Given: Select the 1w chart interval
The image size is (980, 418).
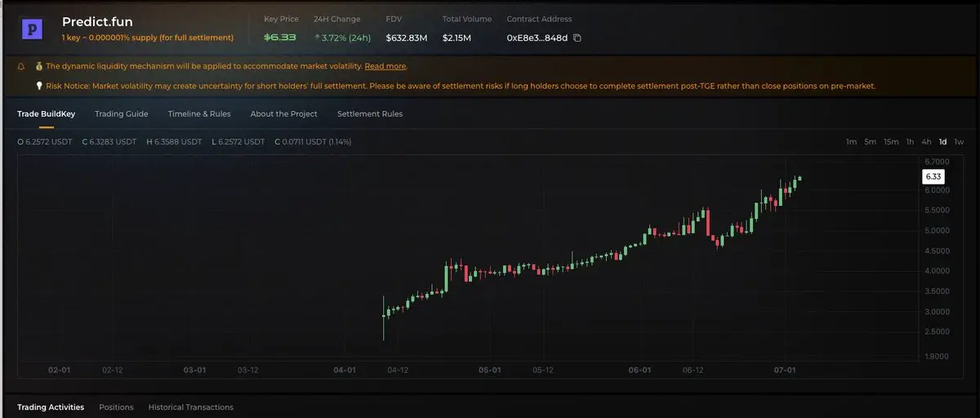Looking at the screenshot, I should pyautogui.click(x=959, y=142).
